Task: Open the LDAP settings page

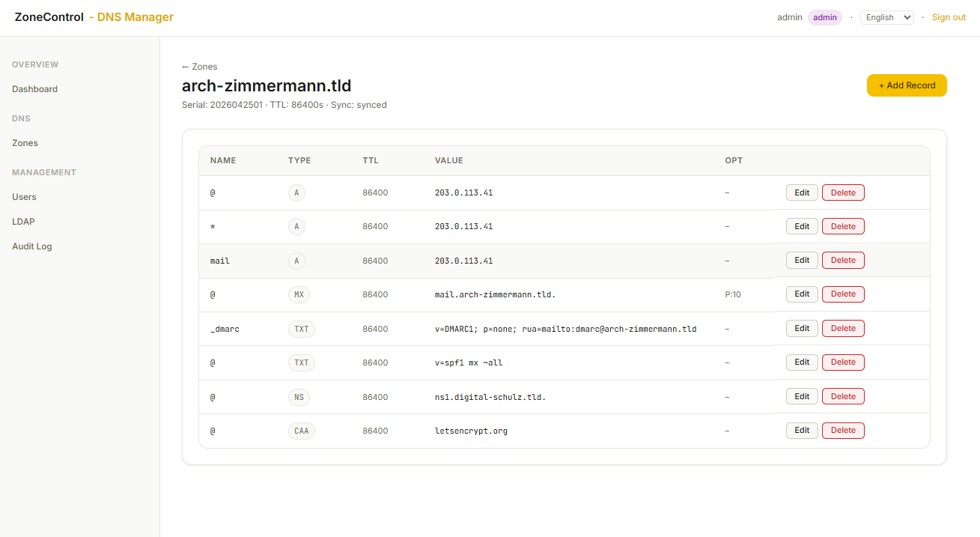Action: [x=23, y=222]
